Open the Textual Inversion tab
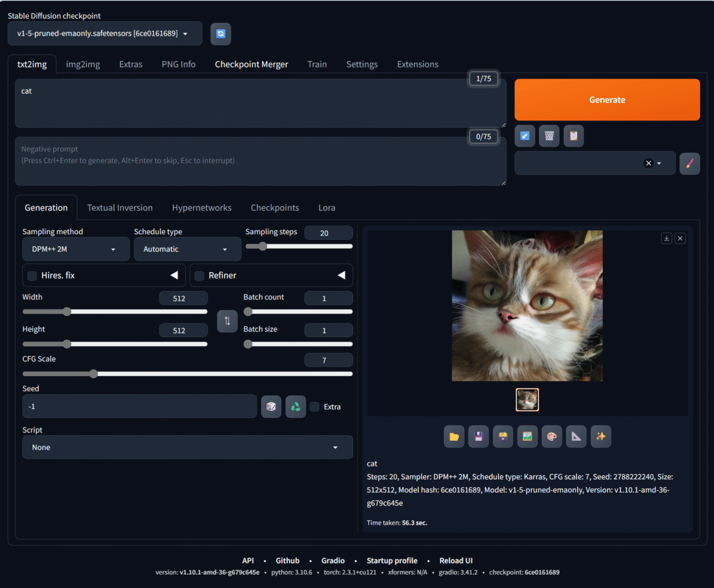Viewport: 714px width, 588px height. 119,207
